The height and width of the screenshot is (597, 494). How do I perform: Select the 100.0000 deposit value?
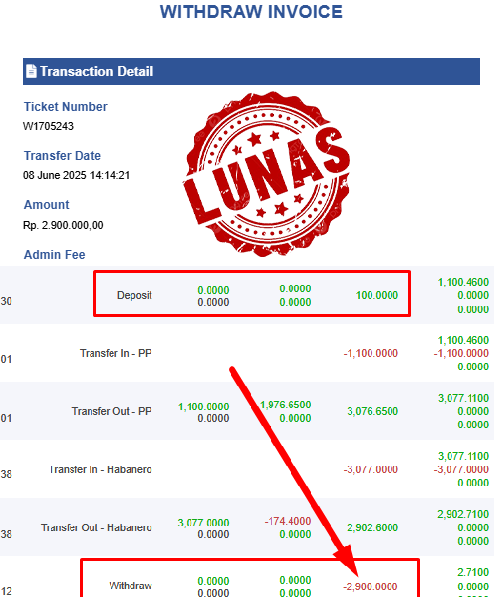(377, 295)
